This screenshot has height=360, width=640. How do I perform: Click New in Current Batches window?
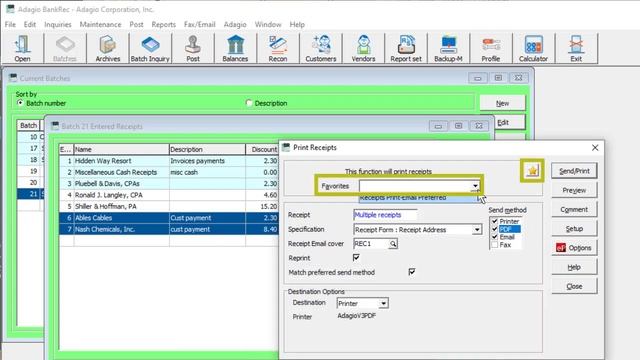tap(502, 103)
